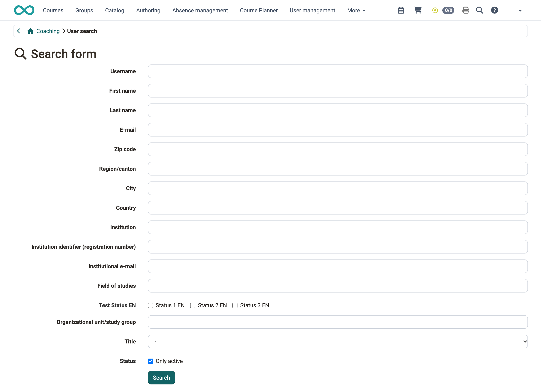Open the Groups menu item
The width and height of the screenshot is (541, 392).
pyautogui.click(x=84, y=11)
